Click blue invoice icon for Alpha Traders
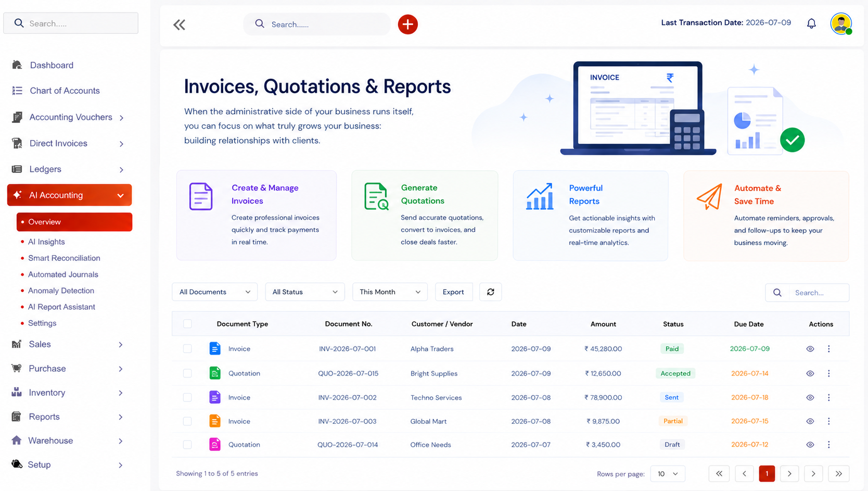The image size is (868, 491). (215, 348)
